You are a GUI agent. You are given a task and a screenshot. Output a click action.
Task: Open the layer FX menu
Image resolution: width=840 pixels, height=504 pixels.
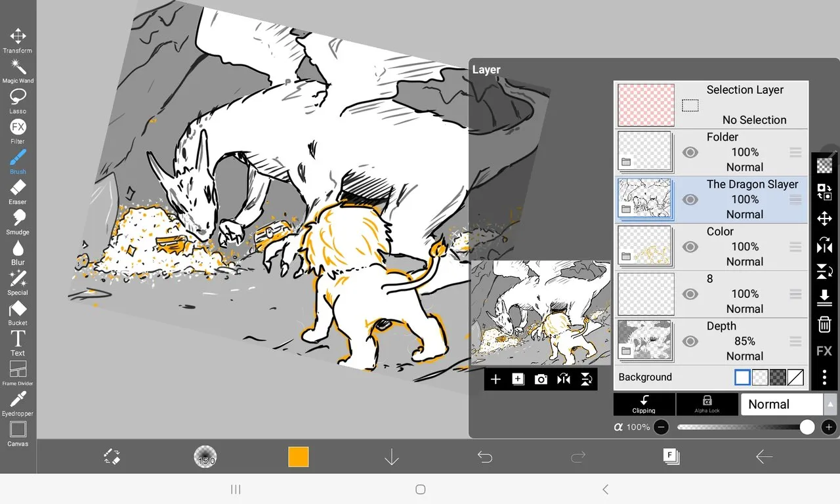click(824, 351)
